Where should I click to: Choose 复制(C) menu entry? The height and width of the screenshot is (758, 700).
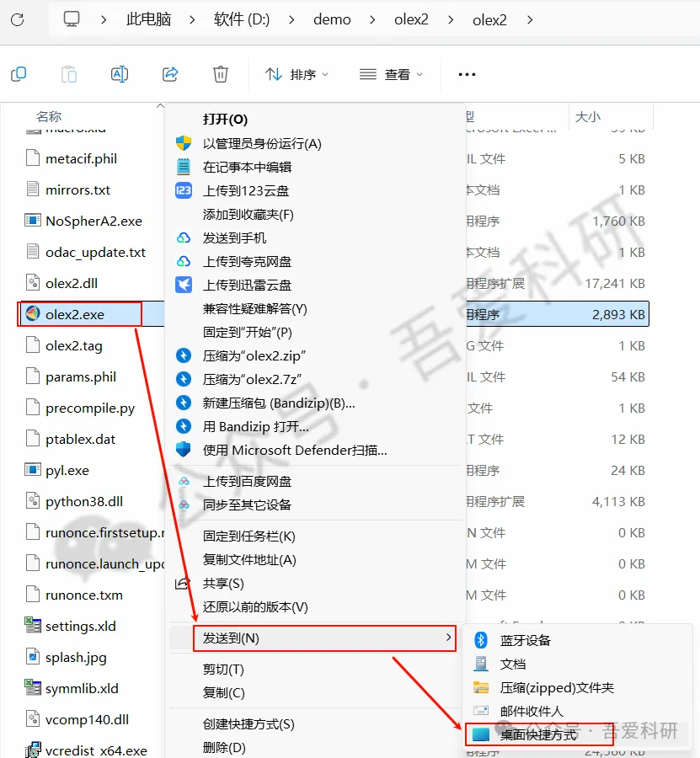coord(223,693)
